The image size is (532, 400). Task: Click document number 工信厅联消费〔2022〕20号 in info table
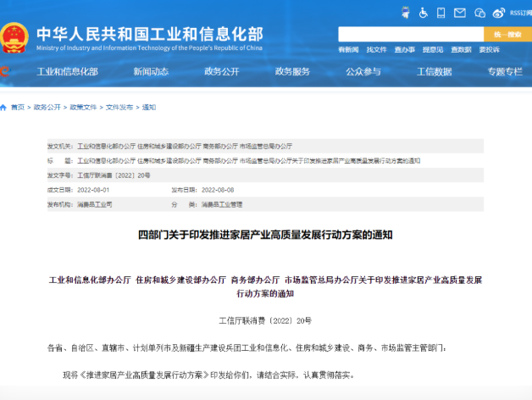pos(114,175)
